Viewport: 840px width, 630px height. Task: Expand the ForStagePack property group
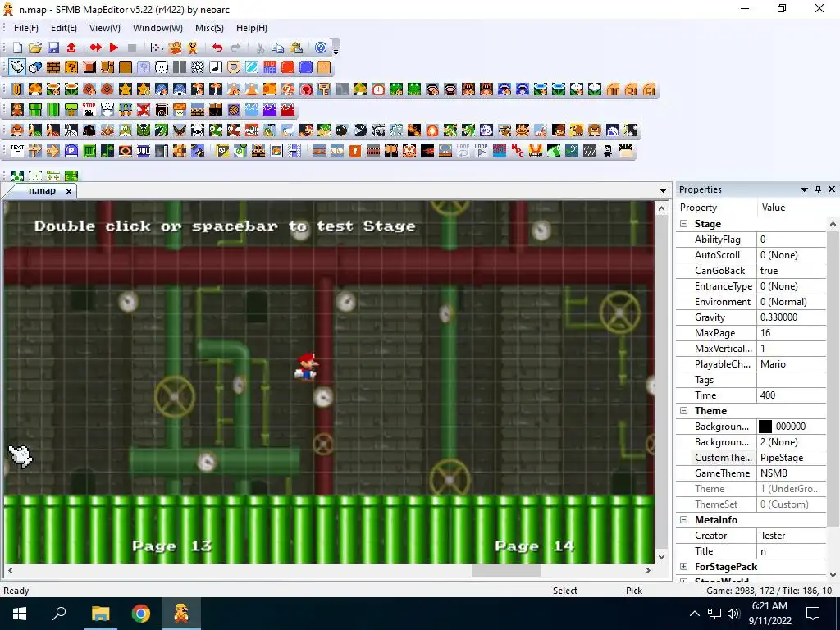click(x=684, y=566)
